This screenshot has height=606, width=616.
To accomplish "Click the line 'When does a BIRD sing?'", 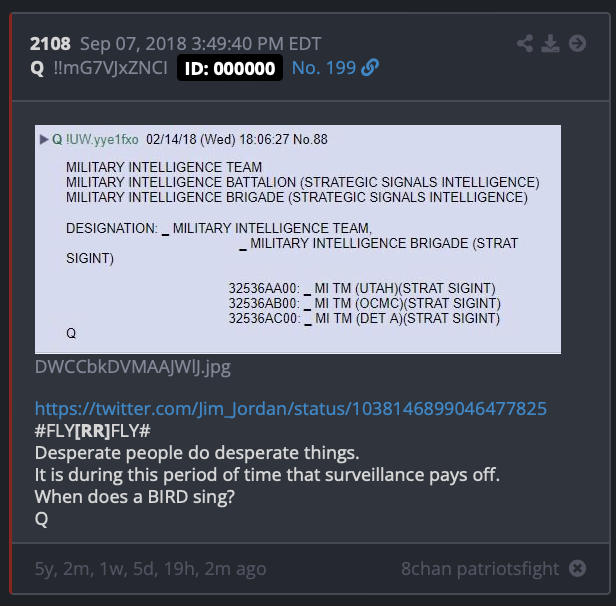I will [135, 497].
